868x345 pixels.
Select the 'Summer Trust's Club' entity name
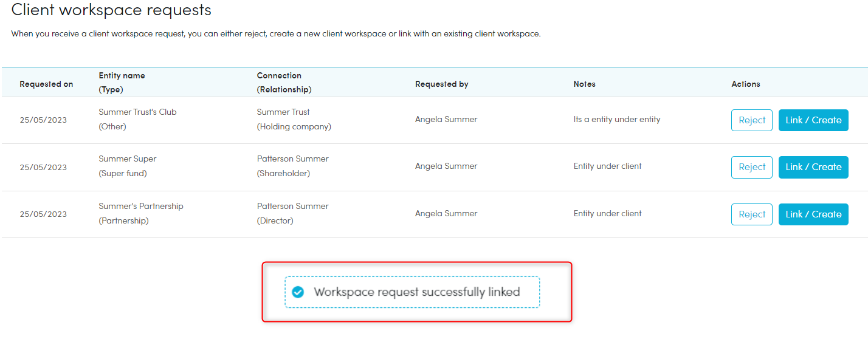click(x=137, y=112)
